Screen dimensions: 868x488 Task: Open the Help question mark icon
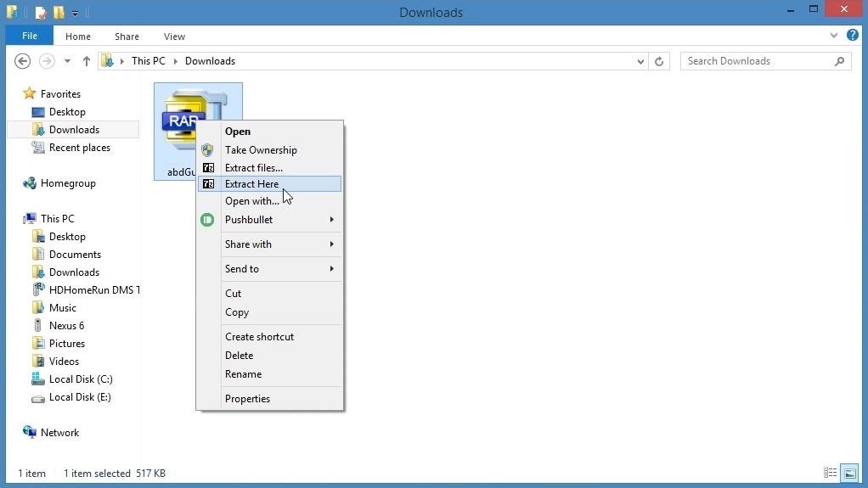[853, 36]
